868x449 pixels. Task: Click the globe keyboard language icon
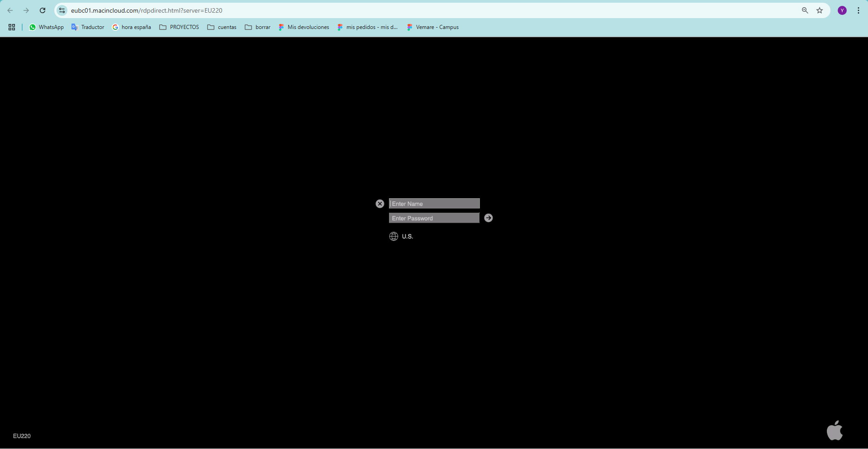(x=394, y=236)
